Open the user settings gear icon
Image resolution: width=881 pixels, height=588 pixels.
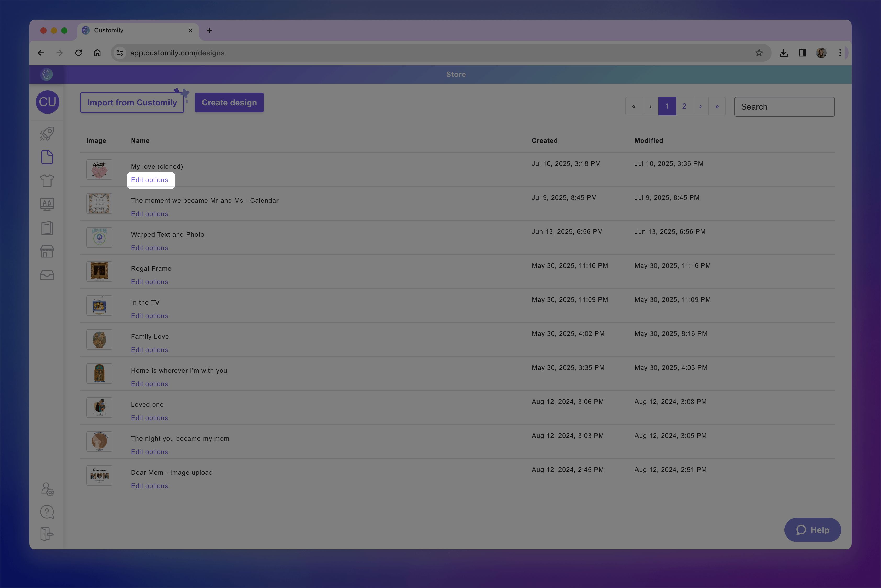coord(47,489)
